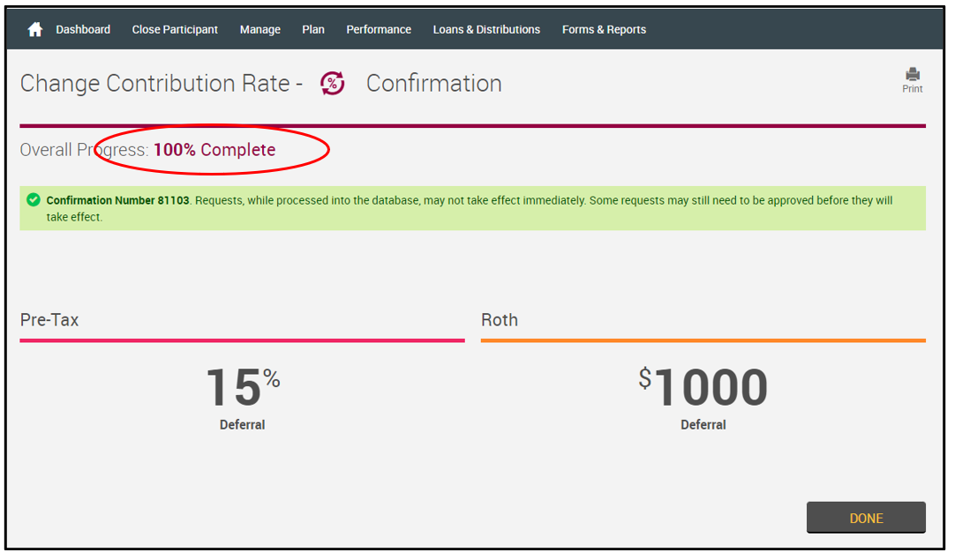This screenshot has height=560, width=955.
Task: Open the Dashboard menu item
Action: tap(83, 30)
